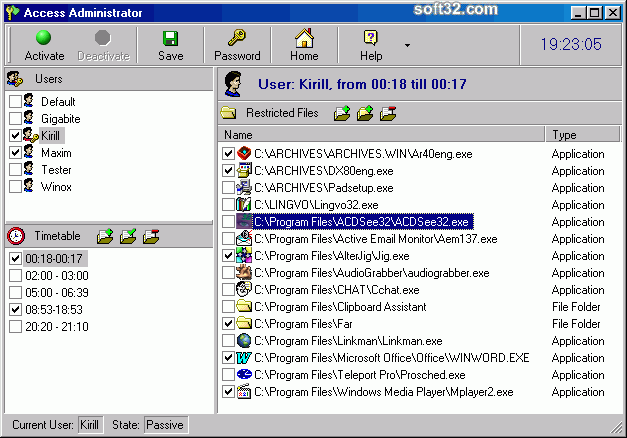Open Help with the question mark icon
627x438 pixels.
371,38
